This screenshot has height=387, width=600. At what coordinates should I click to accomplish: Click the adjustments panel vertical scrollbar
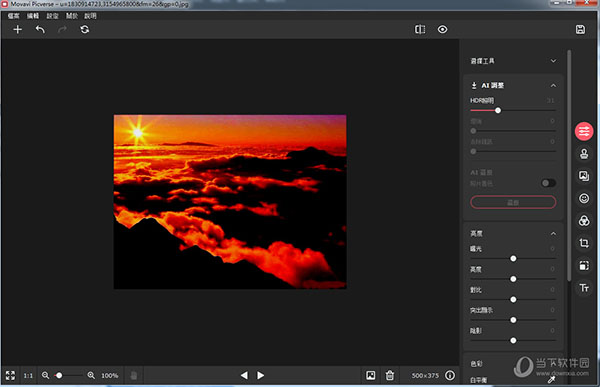(569, 165)
